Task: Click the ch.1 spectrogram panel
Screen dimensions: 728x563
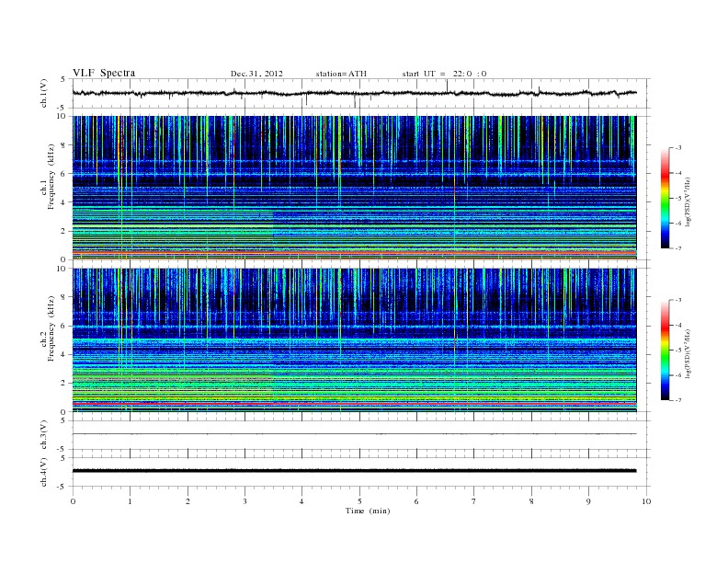Action: click(354, 188)
